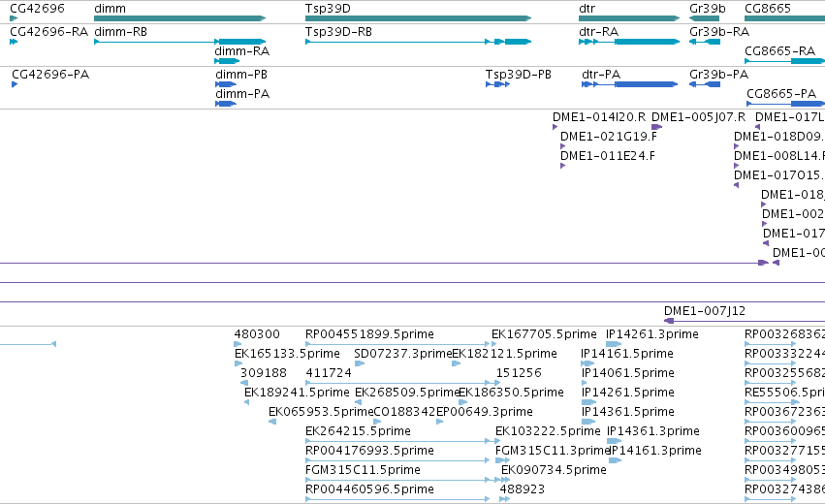825x504 pixels.
Task: Select the Gr39b-PA protein feature
Action: (705, 84)
